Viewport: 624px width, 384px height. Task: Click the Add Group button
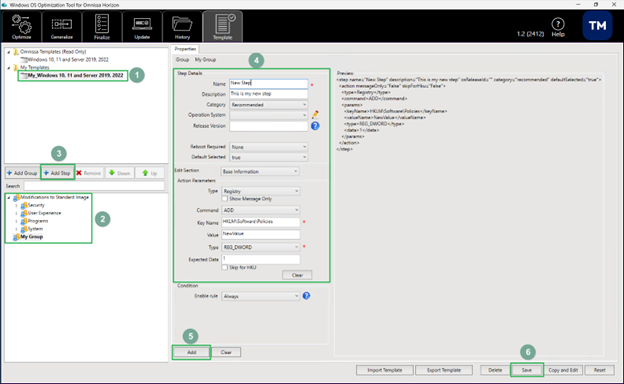click(22, 173)
